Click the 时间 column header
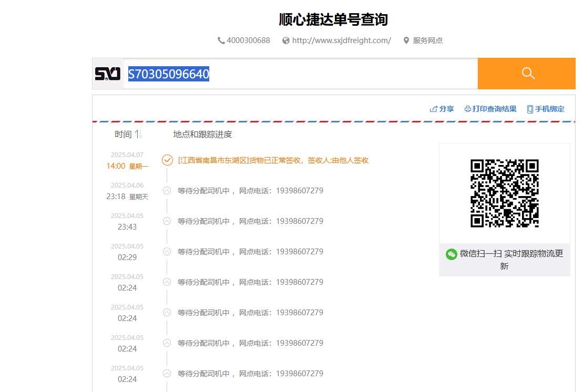The height and width of the screenshot is (392, 583). [x=123, y=134]
